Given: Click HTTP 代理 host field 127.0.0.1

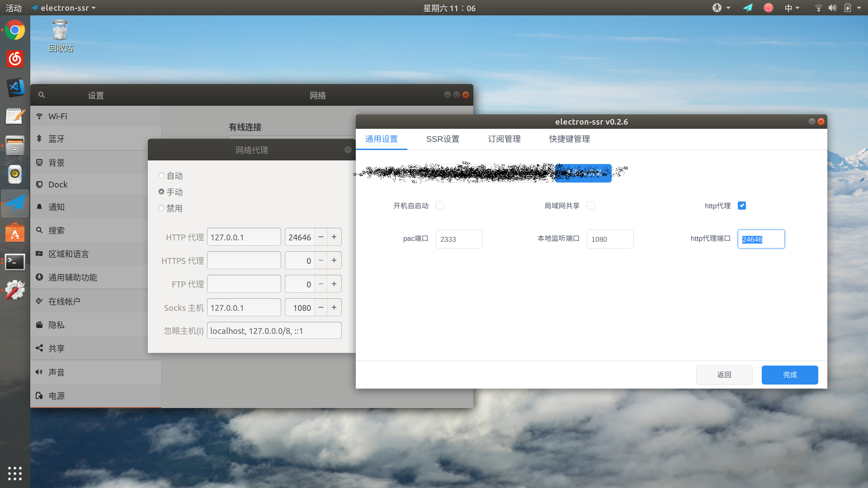Looking at the screenshot, I should (244, 237).
